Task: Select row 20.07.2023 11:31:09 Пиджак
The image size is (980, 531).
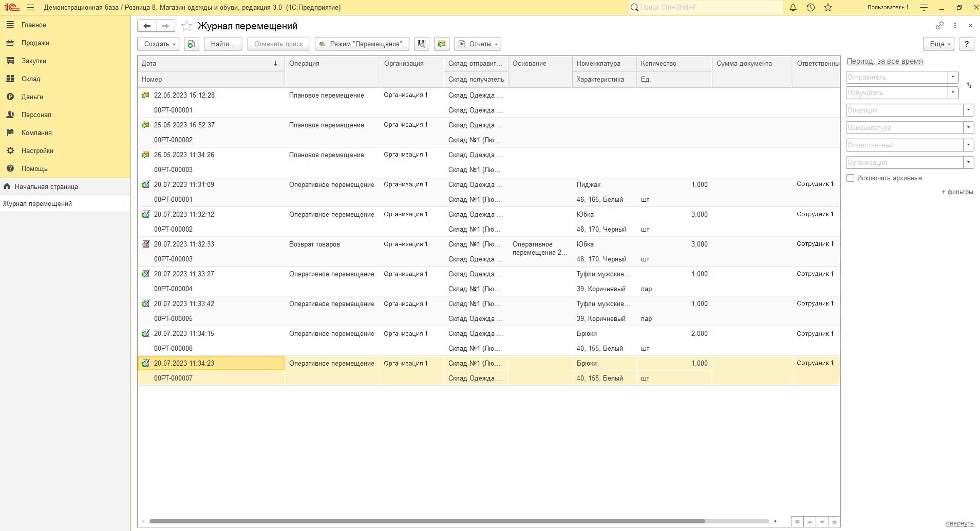Action: point(489,192)
